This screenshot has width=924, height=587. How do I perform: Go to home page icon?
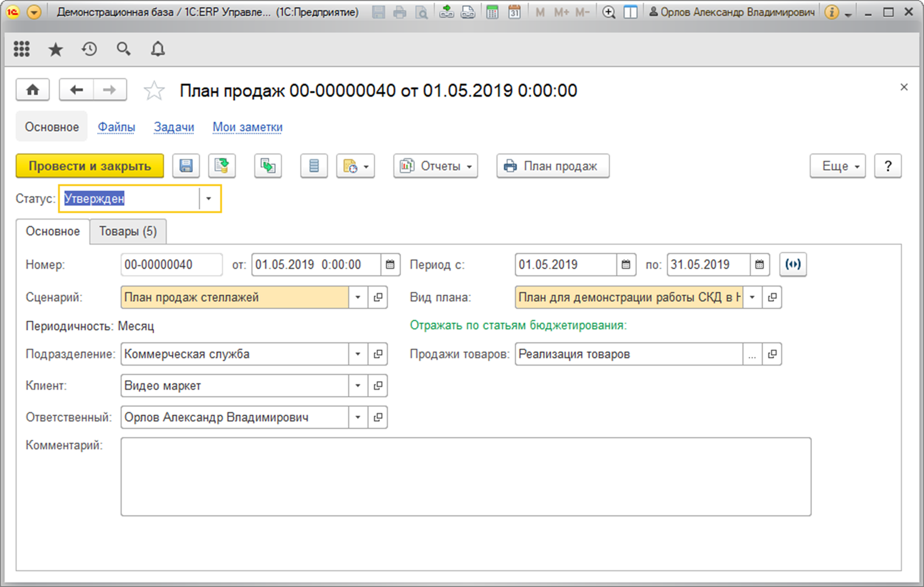click(33, 90)
